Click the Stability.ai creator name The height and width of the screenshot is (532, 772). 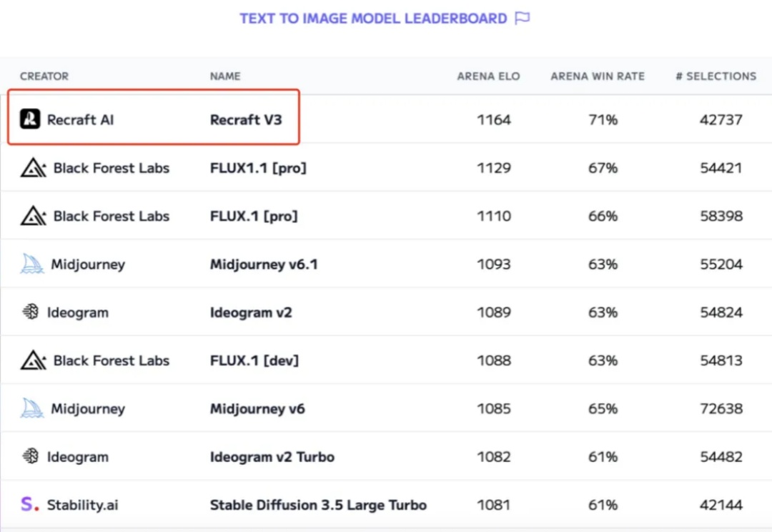(x=82, y=505)
